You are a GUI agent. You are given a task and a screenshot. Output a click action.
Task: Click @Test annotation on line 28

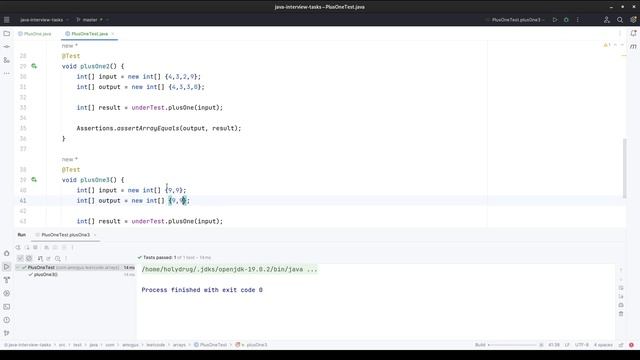(x=71, y=56)
